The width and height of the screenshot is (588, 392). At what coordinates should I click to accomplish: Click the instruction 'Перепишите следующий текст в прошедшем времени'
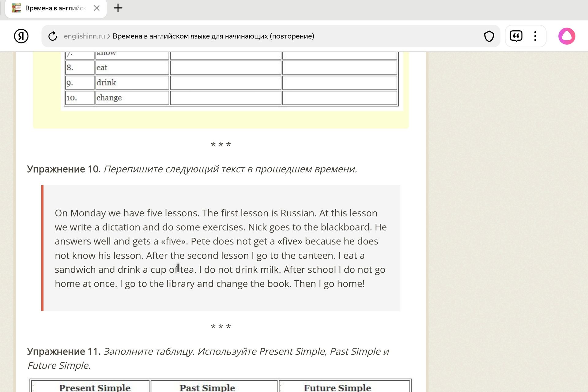coord(230,169)
